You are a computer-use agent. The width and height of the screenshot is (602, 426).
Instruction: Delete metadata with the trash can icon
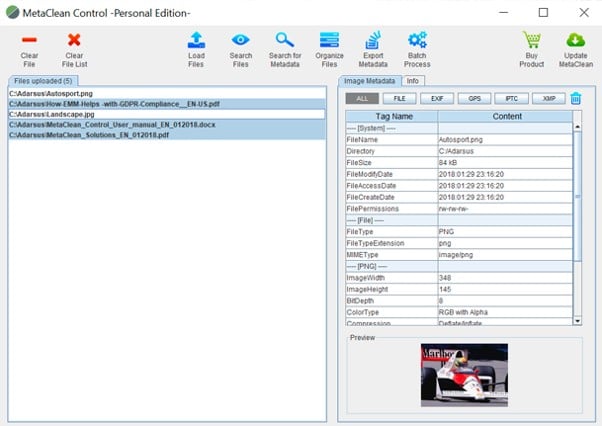576,98
